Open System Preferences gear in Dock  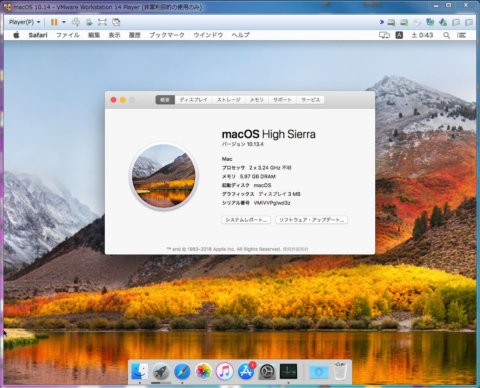pyautogui.click(x=267, y=371)
